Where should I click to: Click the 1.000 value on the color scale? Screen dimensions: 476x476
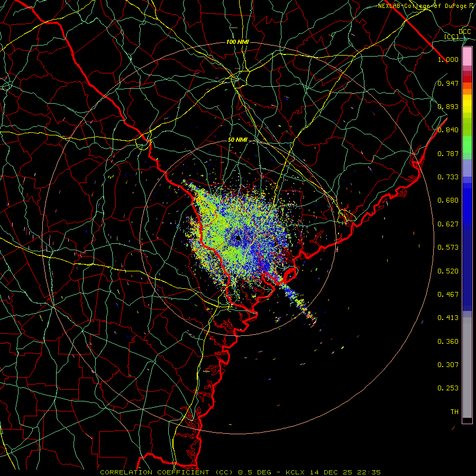tap(448, 59)
